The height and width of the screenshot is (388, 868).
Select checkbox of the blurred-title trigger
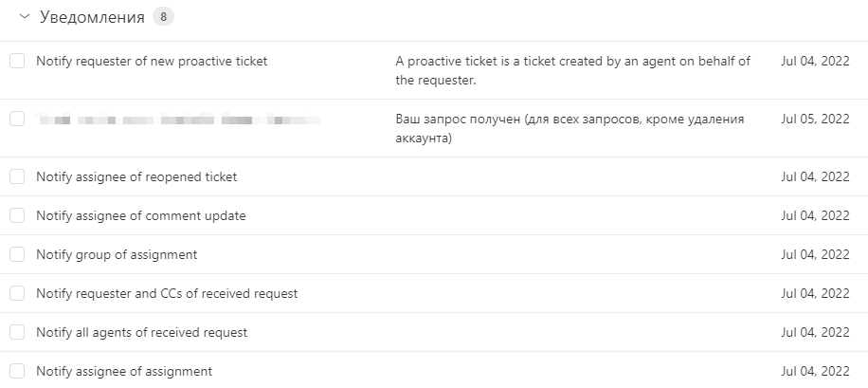[x=17, y=120]
